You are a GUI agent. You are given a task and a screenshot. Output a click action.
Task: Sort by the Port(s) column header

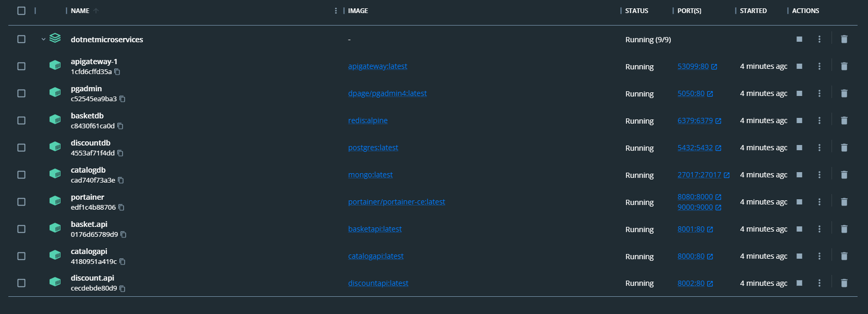tap(689, 10)
